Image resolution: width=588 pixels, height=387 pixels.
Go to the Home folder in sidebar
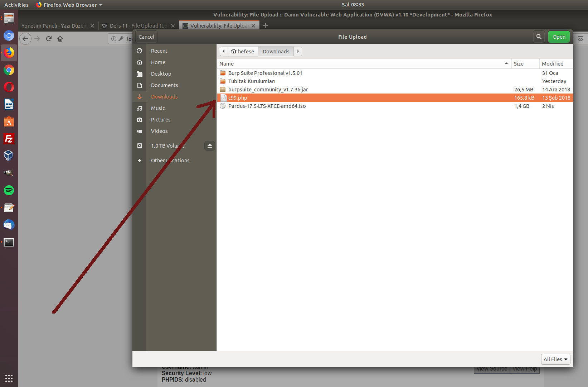[x=158, y=62]
